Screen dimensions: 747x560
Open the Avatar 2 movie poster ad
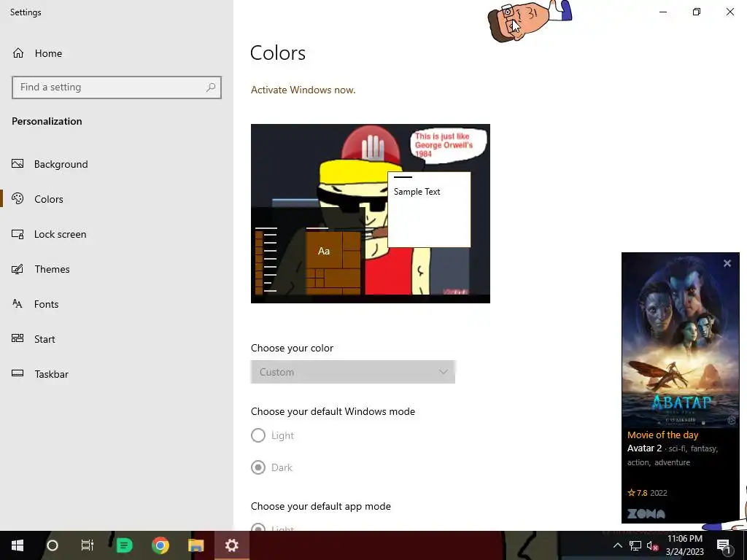click(x=681, y=341)
